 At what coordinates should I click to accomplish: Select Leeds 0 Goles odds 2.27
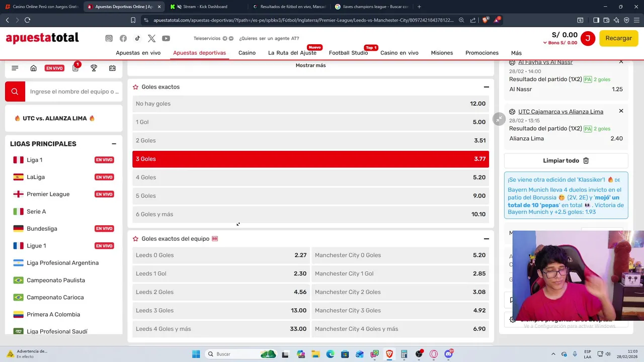click(x=221, y=255)
